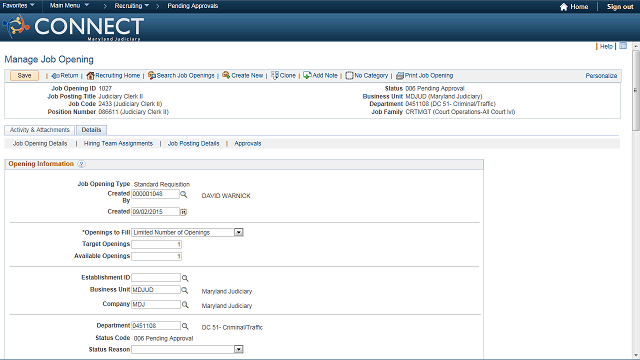The image size is (640, 360).
Task: Click the lookup magnifier next to Created By
Action: coord(184,195)
